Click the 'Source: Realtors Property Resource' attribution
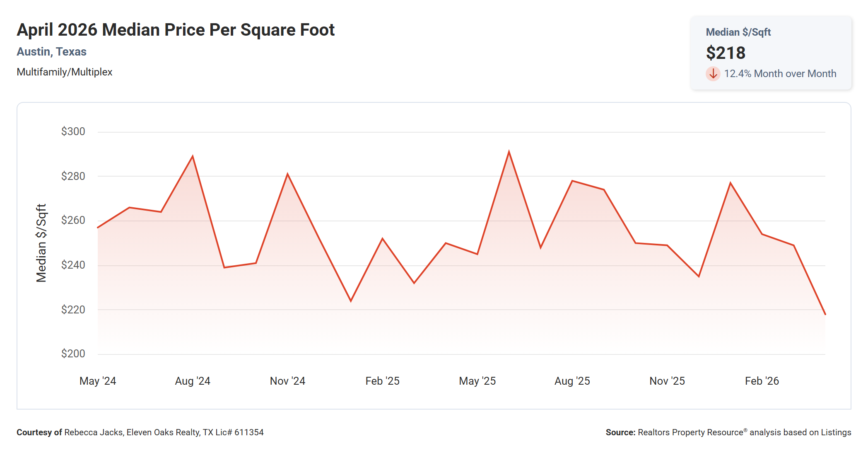The width and height of the screenshot is (868, 456). tap(728, 432)
